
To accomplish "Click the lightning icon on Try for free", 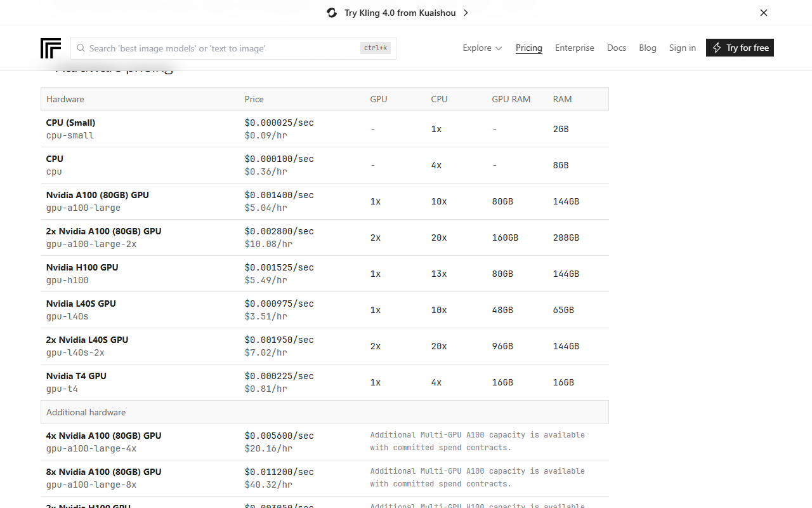I will [717, 48].
